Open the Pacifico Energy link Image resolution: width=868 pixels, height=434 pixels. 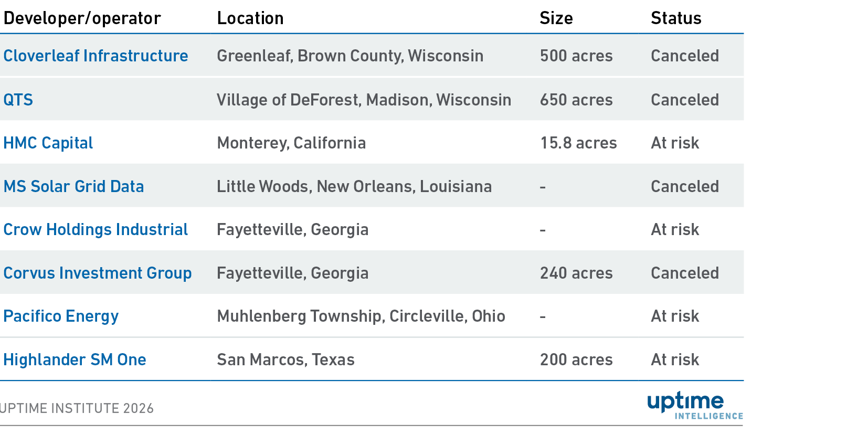coord(61,316)
